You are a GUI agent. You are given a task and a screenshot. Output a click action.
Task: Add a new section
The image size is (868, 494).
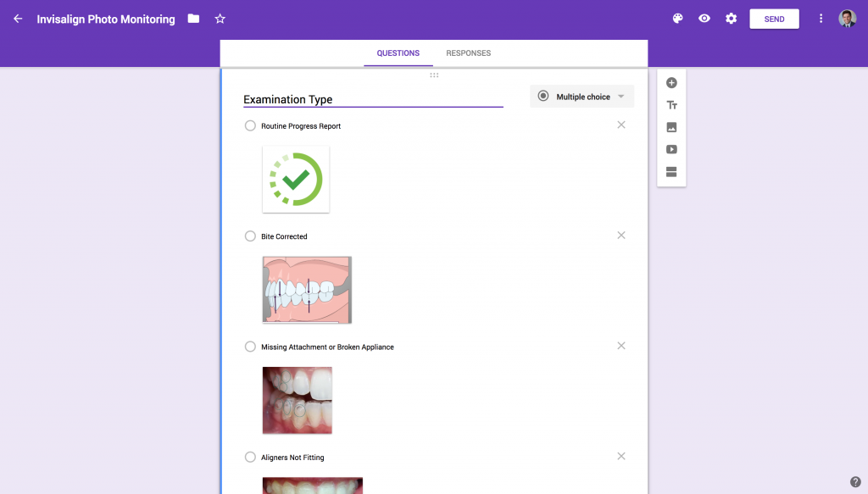pyautogui.click(x=671, y=172)
